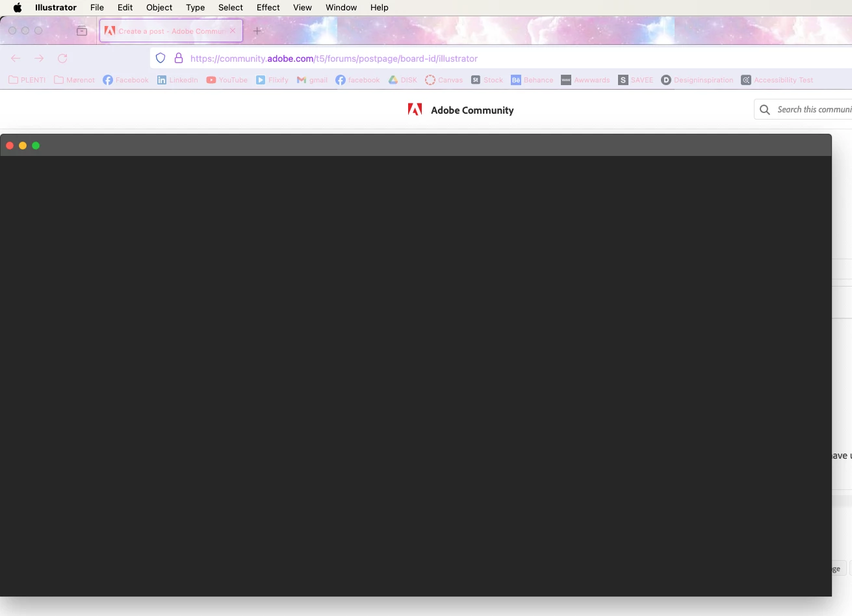This screenshot has height=616, width=852.
Task: Open the SAVEE bookmark
Action: click(636, 80)
